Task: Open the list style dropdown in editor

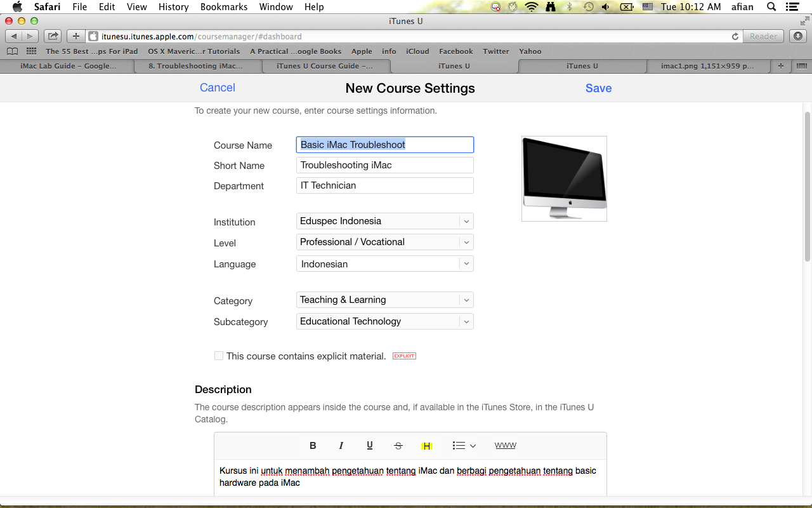Action: [464, 446]
